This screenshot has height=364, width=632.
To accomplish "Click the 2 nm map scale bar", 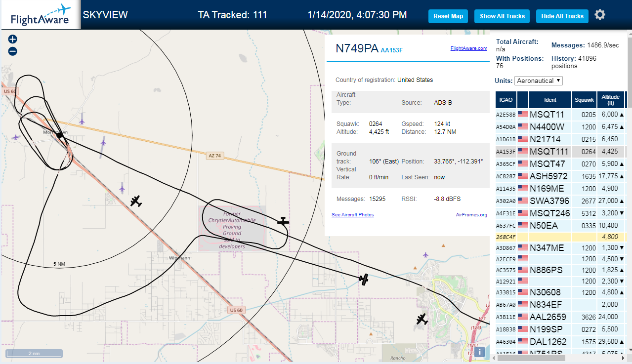I will tap(34, 354).
